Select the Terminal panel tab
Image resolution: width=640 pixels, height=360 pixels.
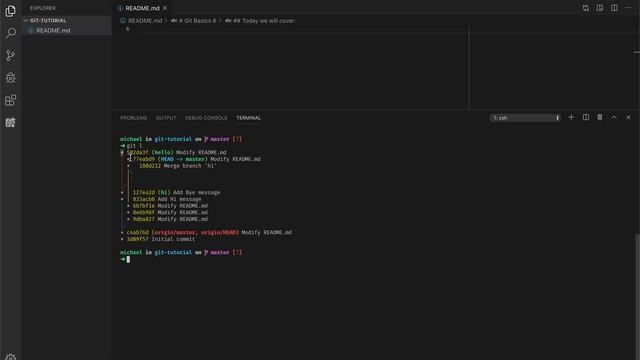248,118
